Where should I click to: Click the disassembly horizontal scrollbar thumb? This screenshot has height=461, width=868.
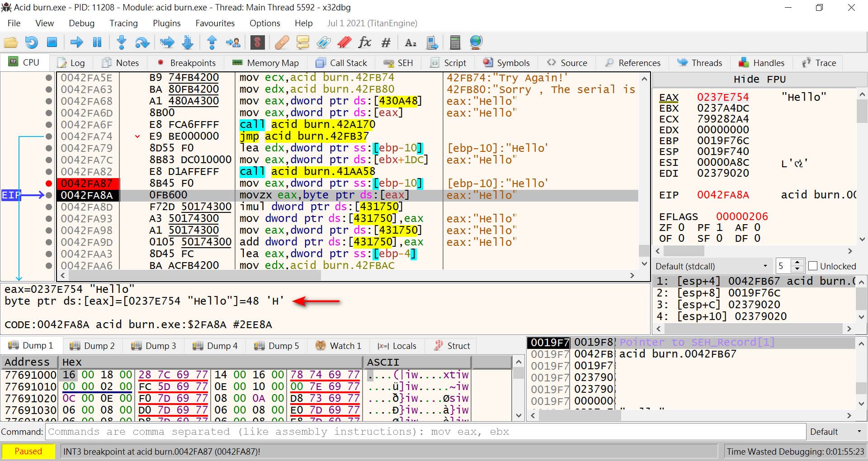coord(194,275)
